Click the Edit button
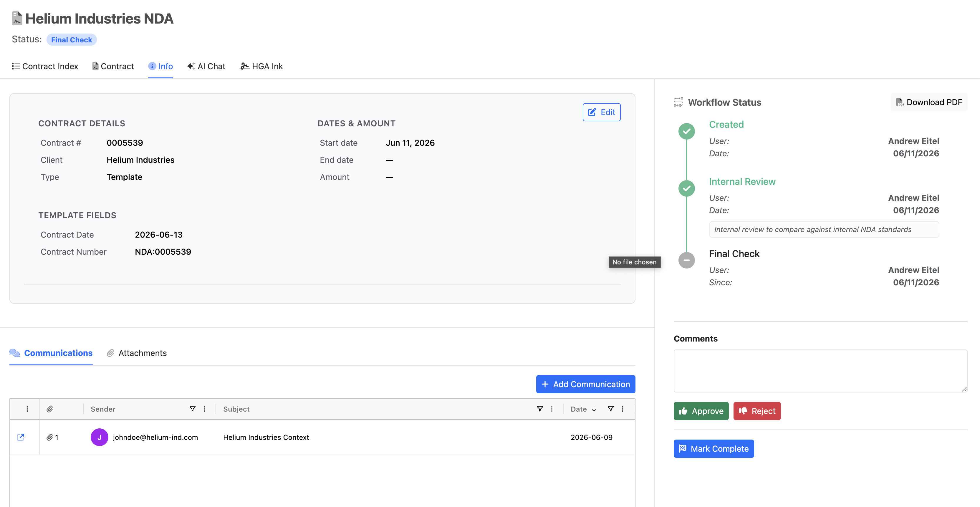 point(602,112)
